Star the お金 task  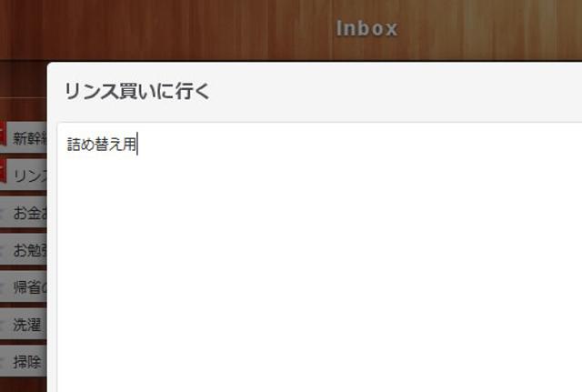tap(3, 213)
